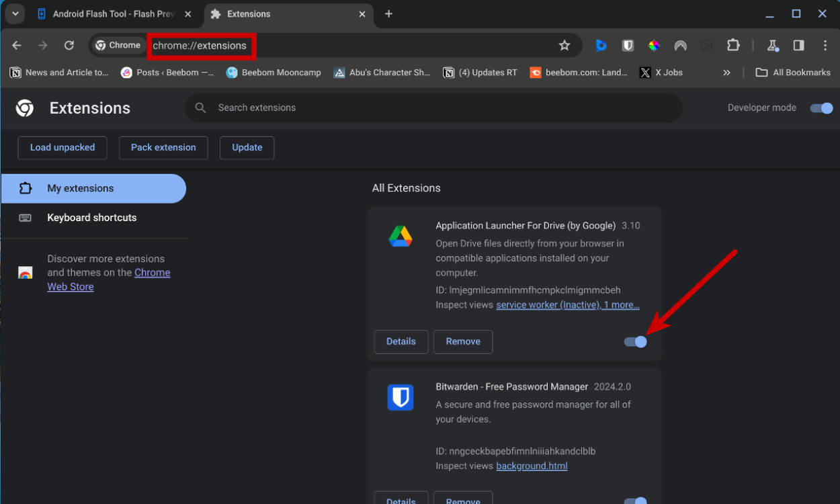Open the three-dot Chrome menu

click(825, 45)
